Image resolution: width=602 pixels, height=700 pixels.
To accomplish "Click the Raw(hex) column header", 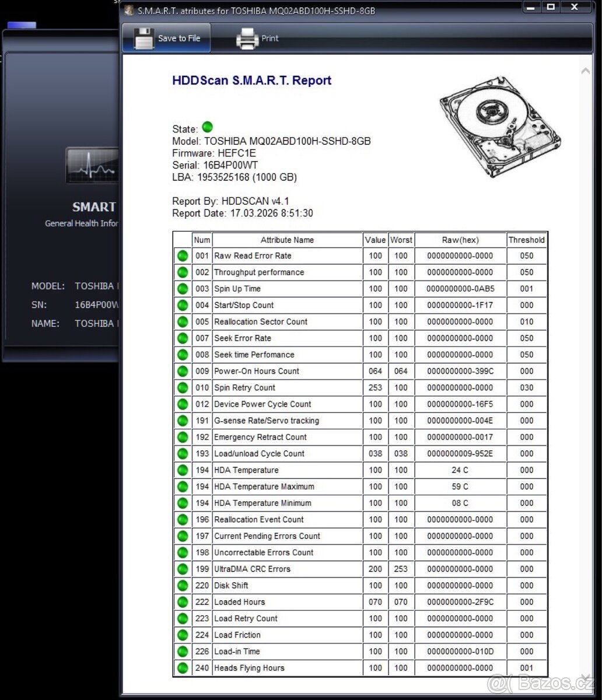I will click(460, 240).
